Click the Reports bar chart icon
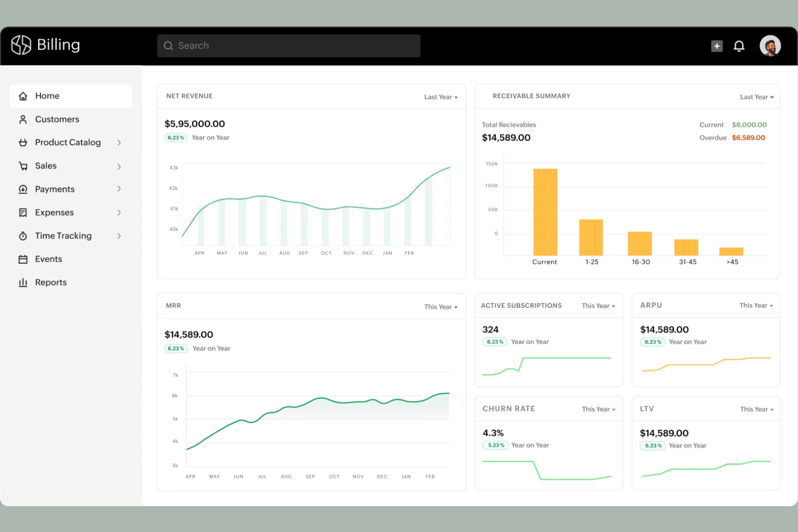Image resolution: width=798 pixels, height=532 pixels. (23, 282)
